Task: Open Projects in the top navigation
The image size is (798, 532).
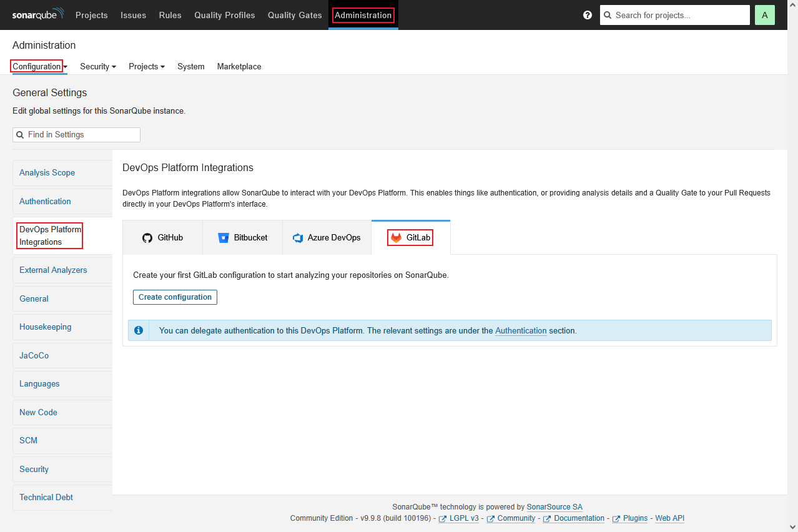Action: click(92, 15)
